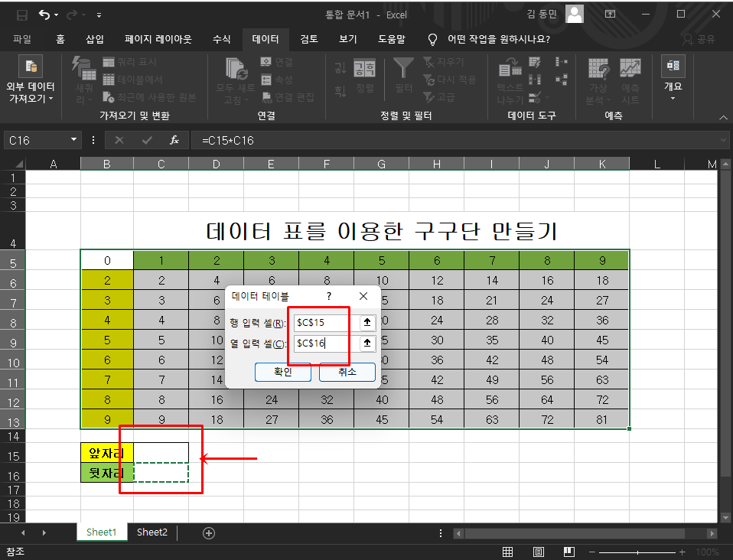Image resolution: width=733 pixels, height=560 pixels.
Task: Click the sheet tab scroll right arrow
Action: (x=44, y=533)
